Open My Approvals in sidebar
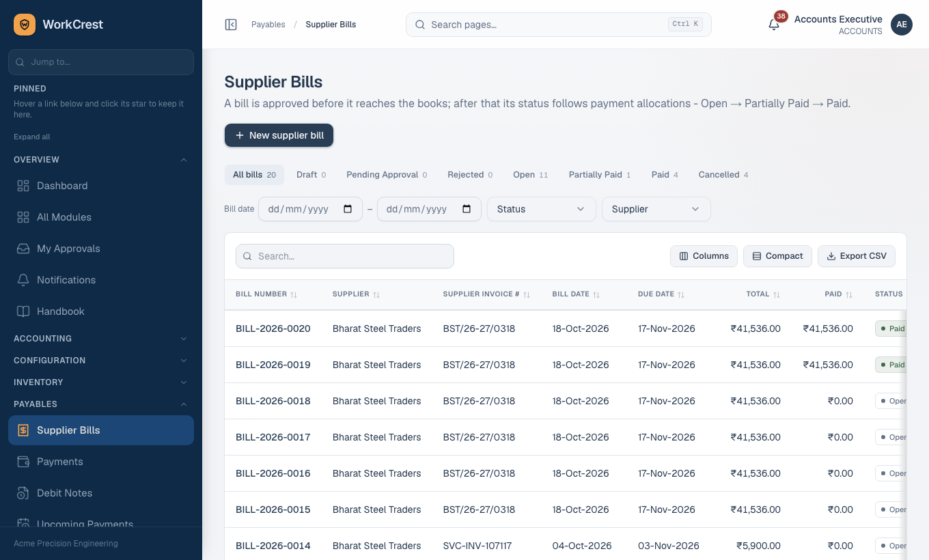The width and height of the screenshot is (929, 560). click(101, 249)
